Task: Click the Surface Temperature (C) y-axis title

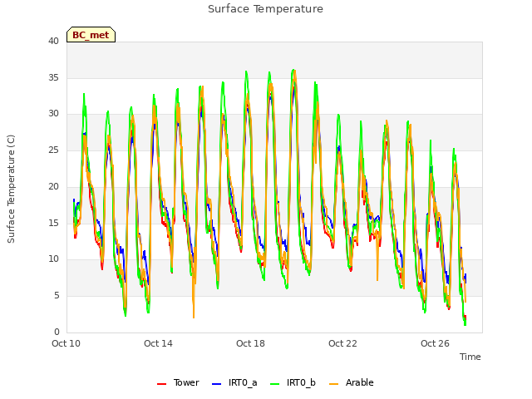Action: click(x=11, y=189)
